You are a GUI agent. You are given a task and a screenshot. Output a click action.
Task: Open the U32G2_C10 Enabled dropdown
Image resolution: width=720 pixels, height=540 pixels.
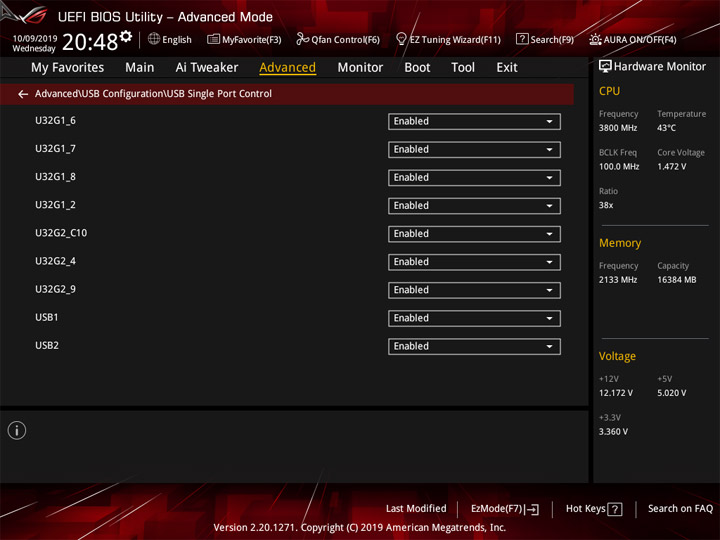(x=474, y=234)
